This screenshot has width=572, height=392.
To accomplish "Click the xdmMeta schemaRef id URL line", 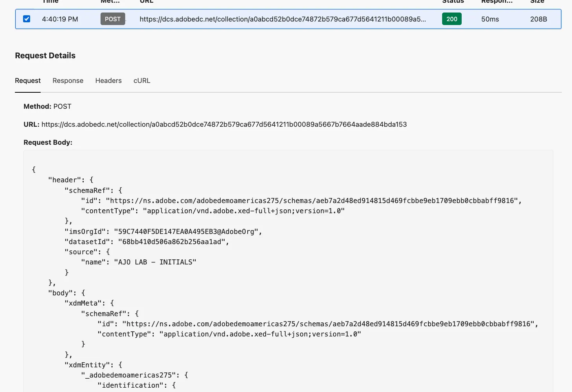I will click(318, 324).
